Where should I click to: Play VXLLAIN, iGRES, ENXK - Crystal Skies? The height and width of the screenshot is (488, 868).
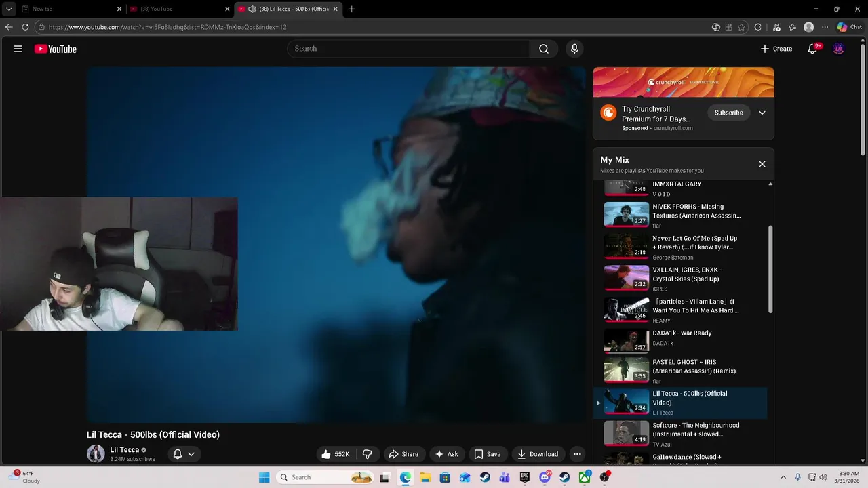click(x=680, y=279)
